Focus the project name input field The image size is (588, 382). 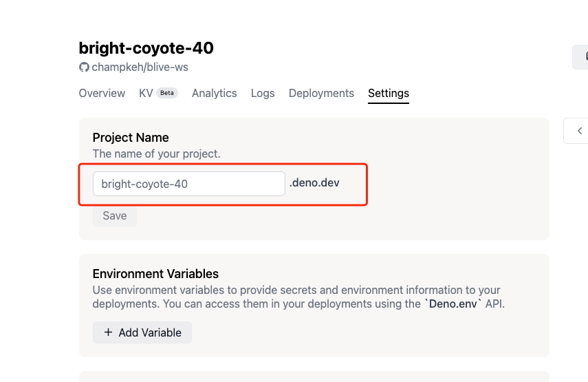[188, 184]
